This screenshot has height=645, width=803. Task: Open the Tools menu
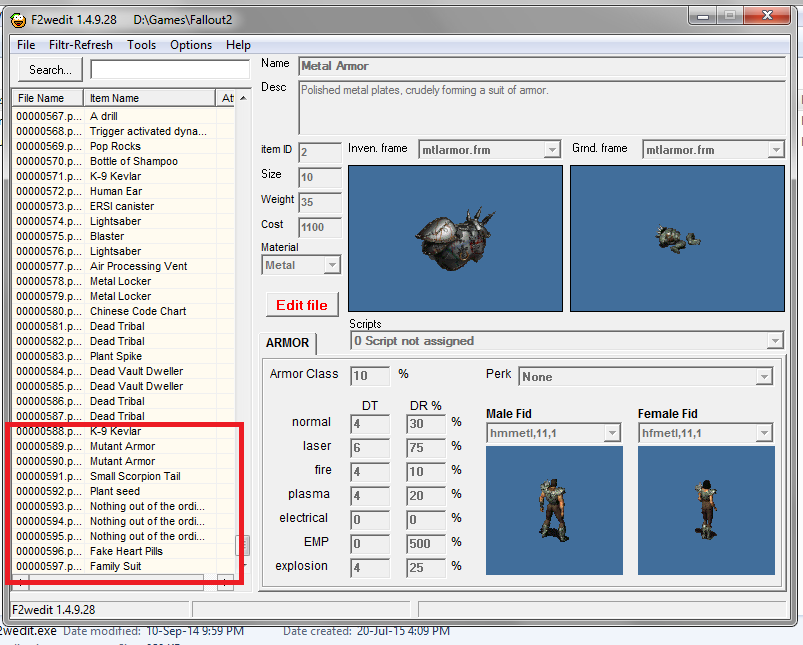[x=141, y=45]
